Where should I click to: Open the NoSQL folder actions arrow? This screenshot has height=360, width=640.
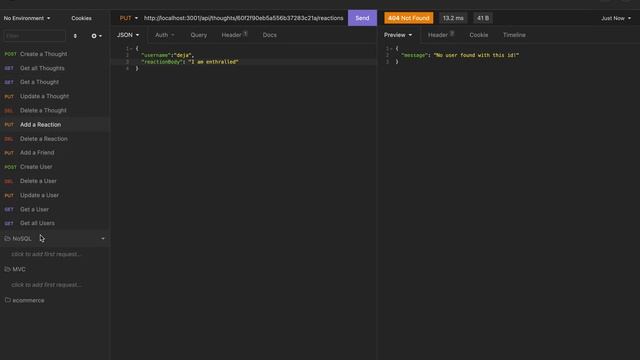click(103, 238)
